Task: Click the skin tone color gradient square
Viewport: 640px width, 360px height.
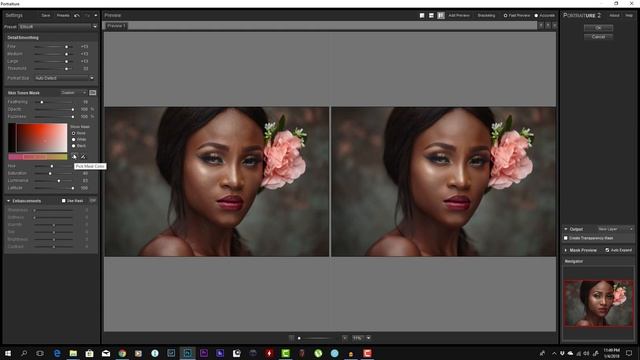Action: (38, 138)
